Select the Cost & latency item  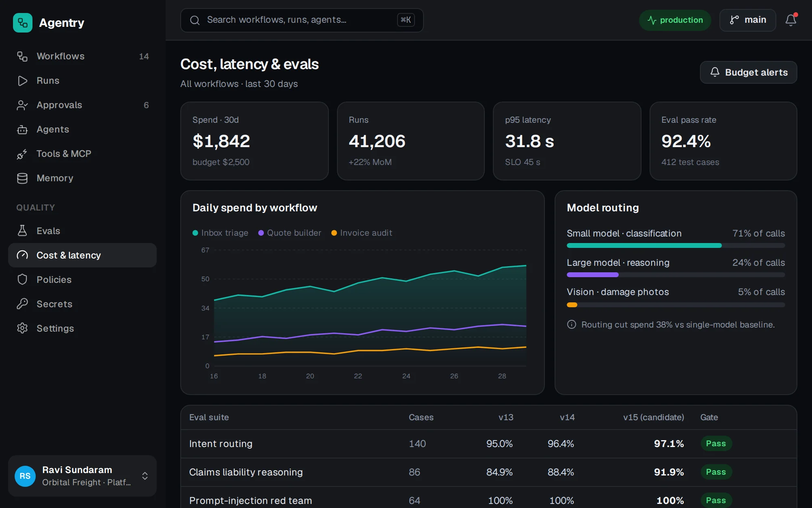coord(82,255)
